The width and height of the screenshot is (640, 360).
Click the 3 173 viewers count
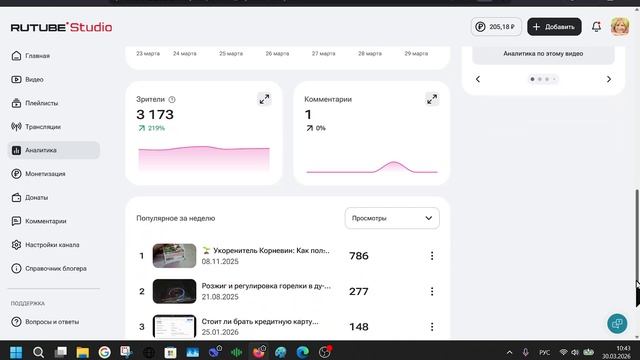[x=155, y=115]
